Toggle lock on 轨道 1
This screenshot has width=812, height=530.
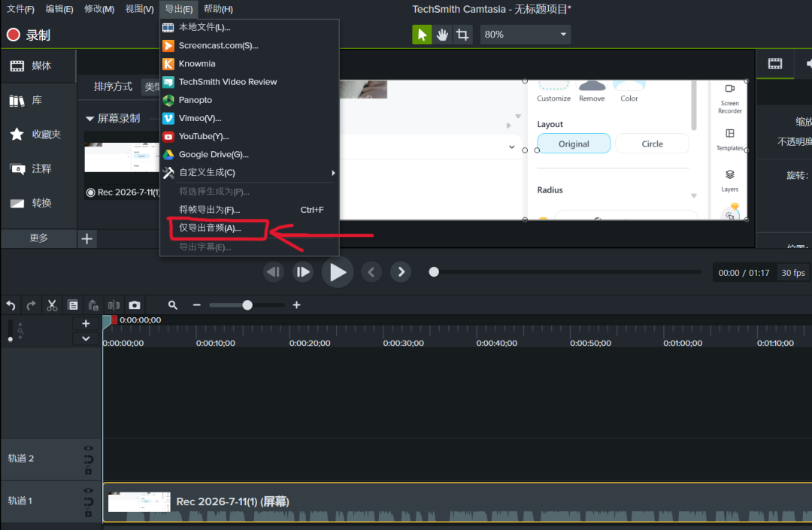click(x=89, y=513)
